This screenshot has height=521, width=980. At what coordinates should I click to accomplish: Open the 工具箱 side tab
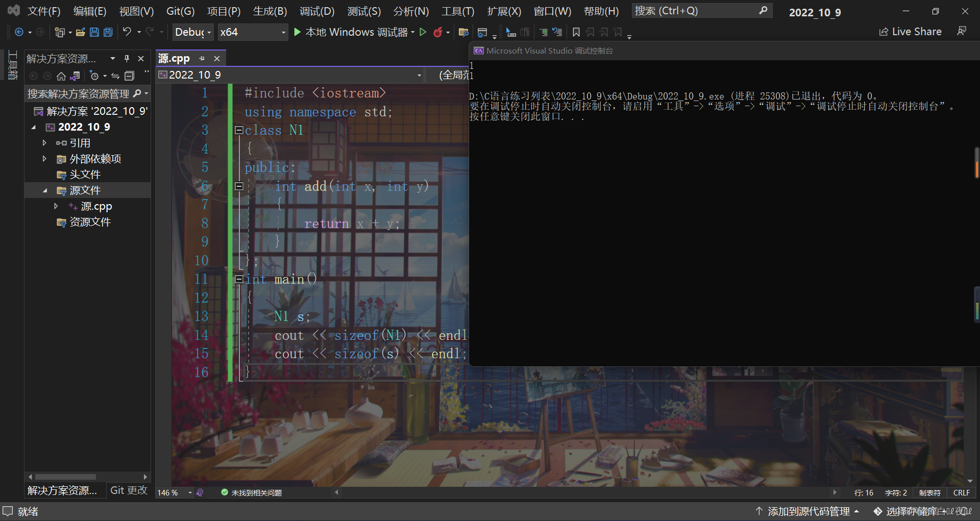coord(13,65)
